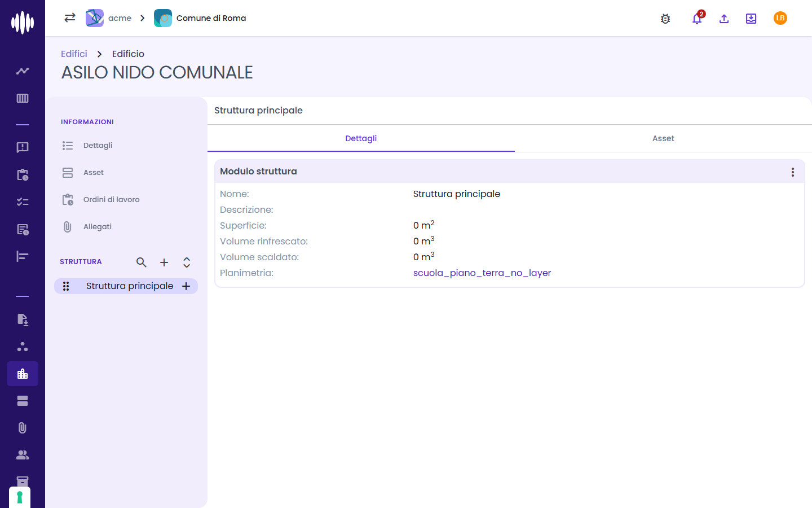Expand or collapse all structure nodes
812x508 pixels.
(187, 262)
